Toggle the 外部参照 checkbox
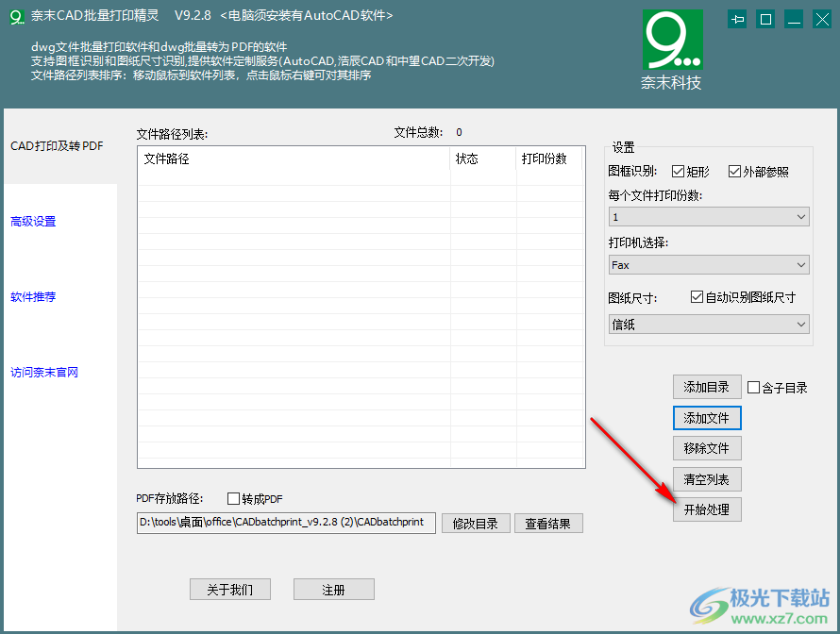The height and width of the screenshot is (634, 840). click(x=734, y=172)
